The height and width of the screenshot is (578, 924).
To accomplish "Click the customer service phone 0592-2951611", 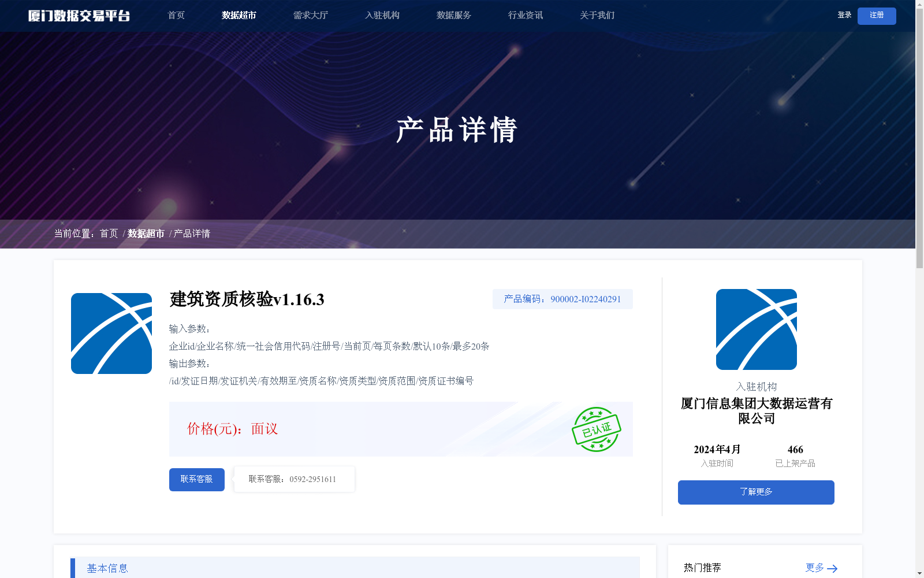I will coord(312,480).
